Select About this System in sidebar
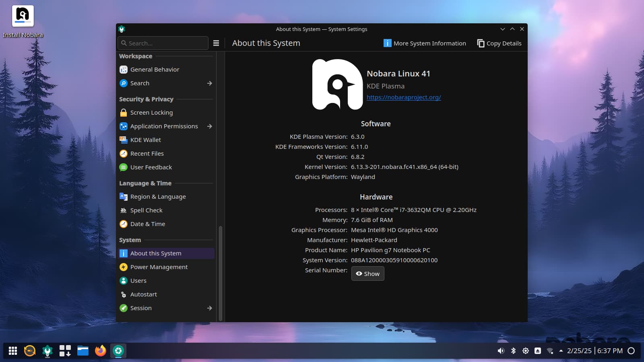Screen dimensions: 644x362 pos(166,253)
